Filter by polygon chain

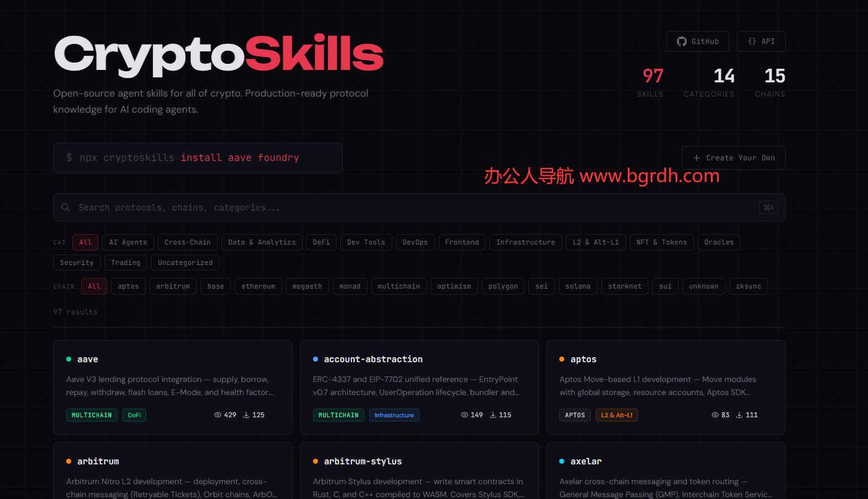pos(503,286)
